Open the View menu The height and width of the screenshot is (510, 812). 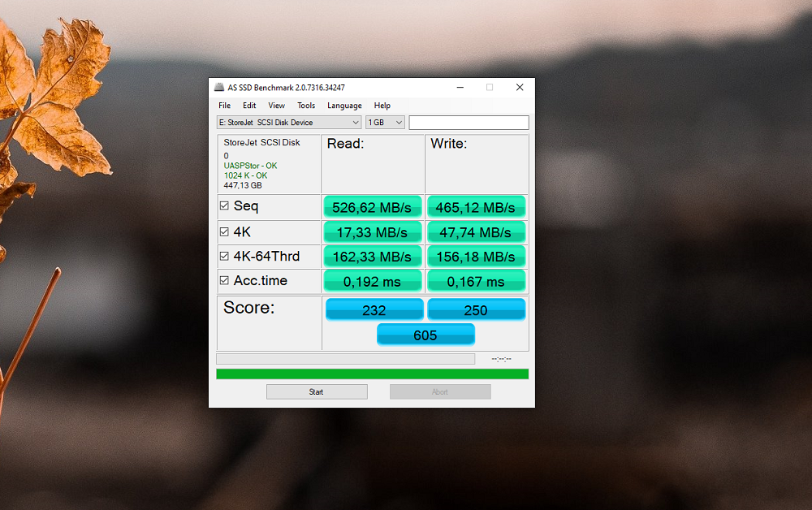pos(276,106)
